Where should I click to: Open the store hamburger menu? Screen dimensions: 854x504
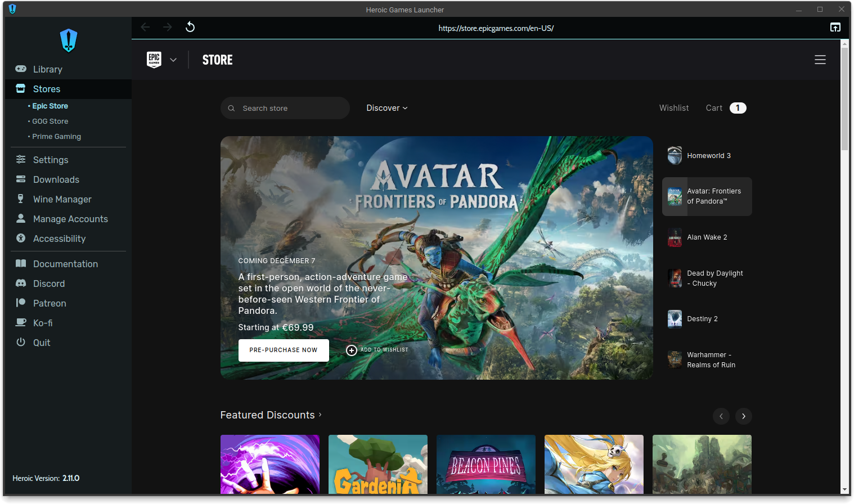(x=820, y=59)
